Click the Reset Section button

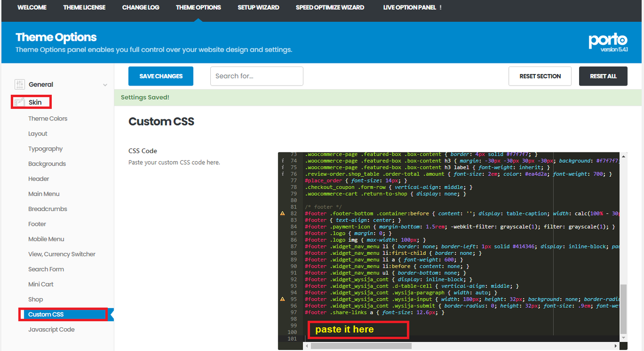click(x=540, y=76)
